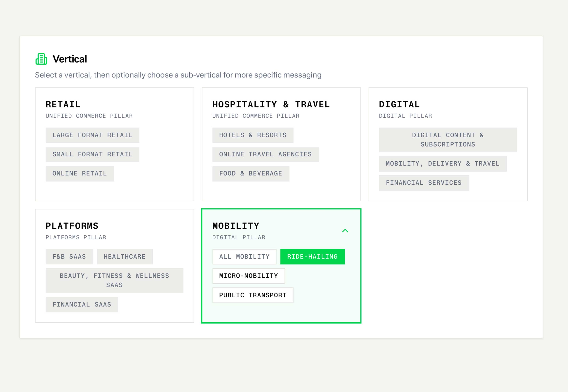The image size is (568, 392).
Task: Collapse the Mobility card chevron
Action: point(345,231)
